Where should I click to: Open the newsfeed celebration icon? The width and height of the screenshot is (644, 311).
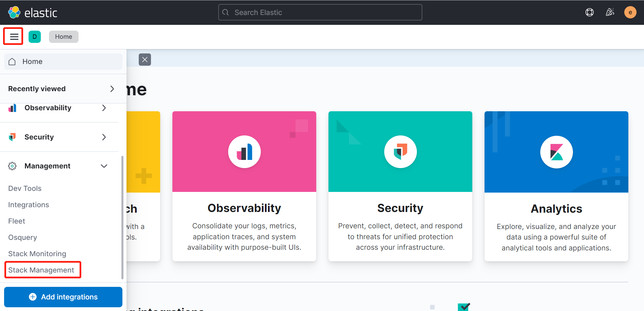pos(610,13)
